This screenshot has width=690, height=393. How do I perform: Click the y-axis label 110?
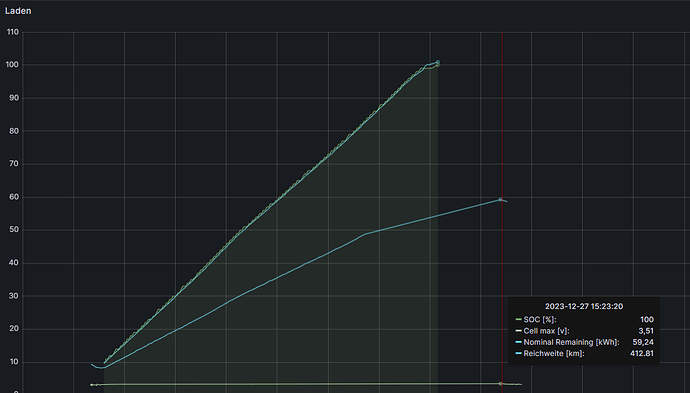point(13,32)
